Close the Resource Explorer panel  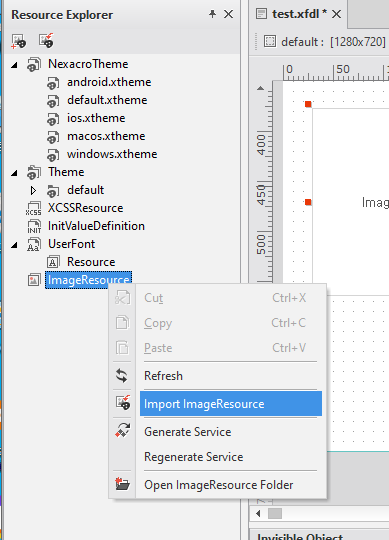228,14
